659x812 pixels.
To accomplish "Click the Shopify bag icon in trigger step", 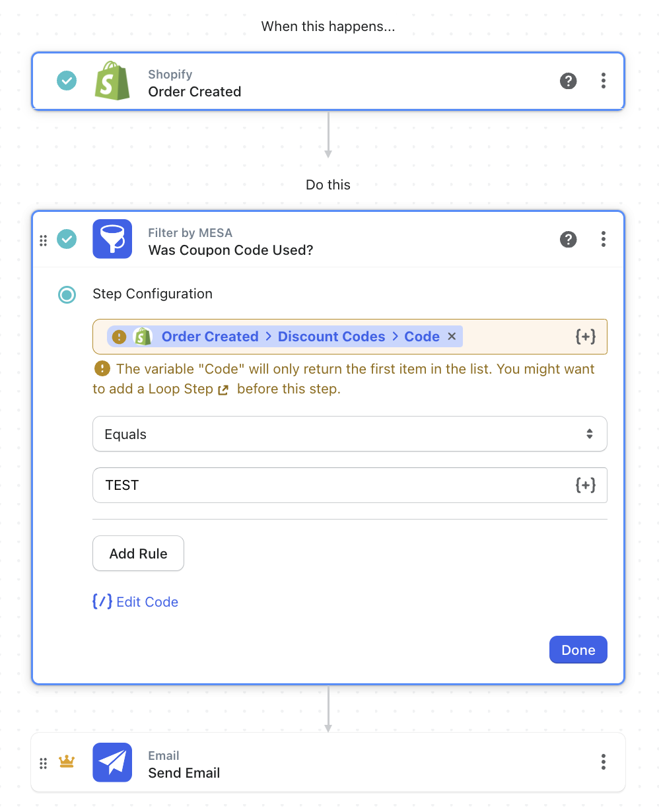I will click(x=112, y=81).
